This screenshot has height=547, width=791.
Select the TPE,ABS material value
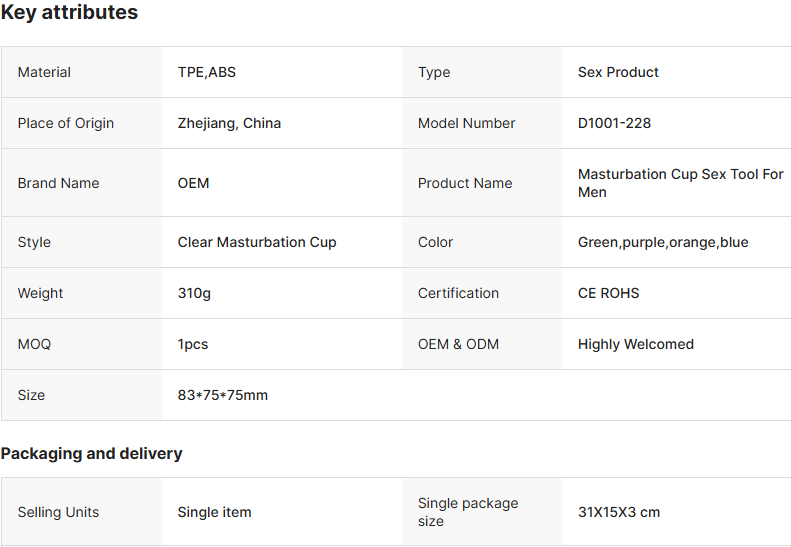(206, 72)
